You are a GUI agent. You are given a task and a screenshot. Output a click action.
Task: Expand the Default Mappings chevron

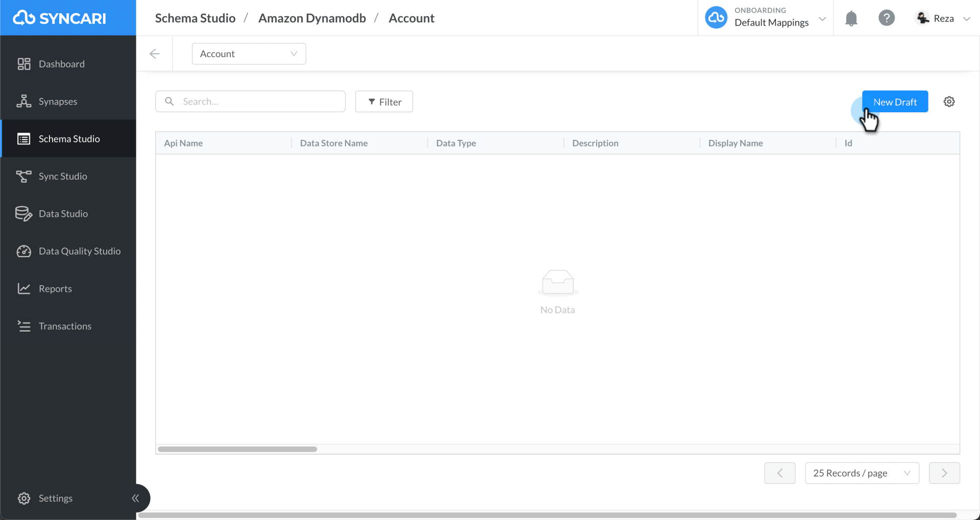click(x=822, y=19)
